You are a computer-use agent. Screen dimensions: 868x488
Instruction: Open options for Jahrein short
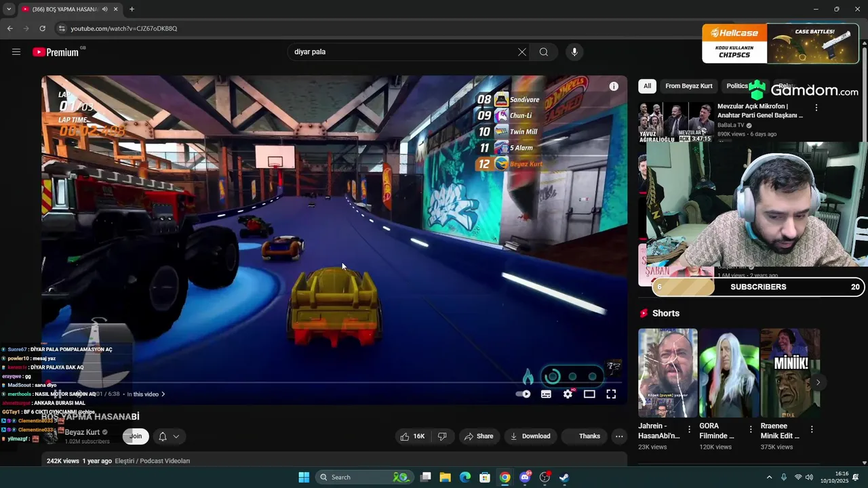(690, 429)
